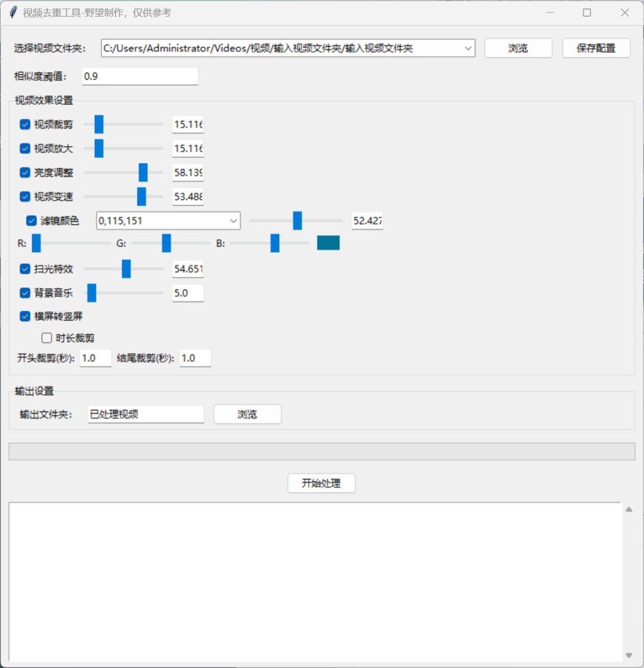Toggle the 视频裁剪 checkbox
Viewport: 644px width, 668px height.
(x=25, y=125)
